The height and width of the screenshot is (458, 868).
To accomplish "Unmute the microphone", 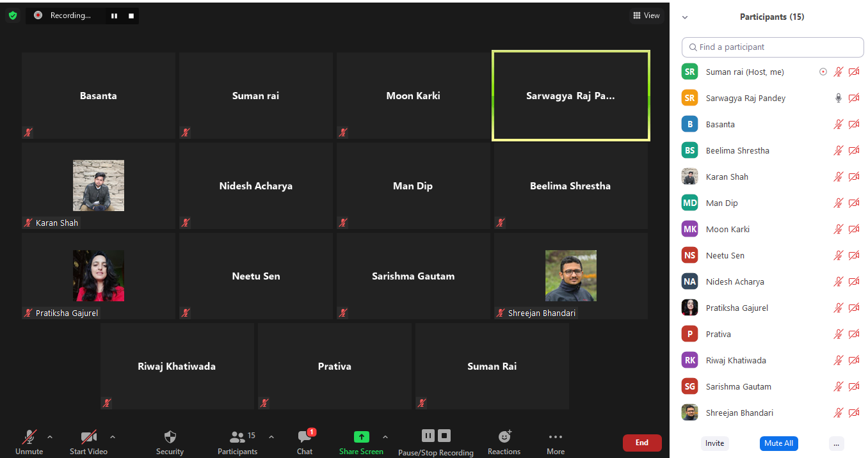I will point(29,438).
